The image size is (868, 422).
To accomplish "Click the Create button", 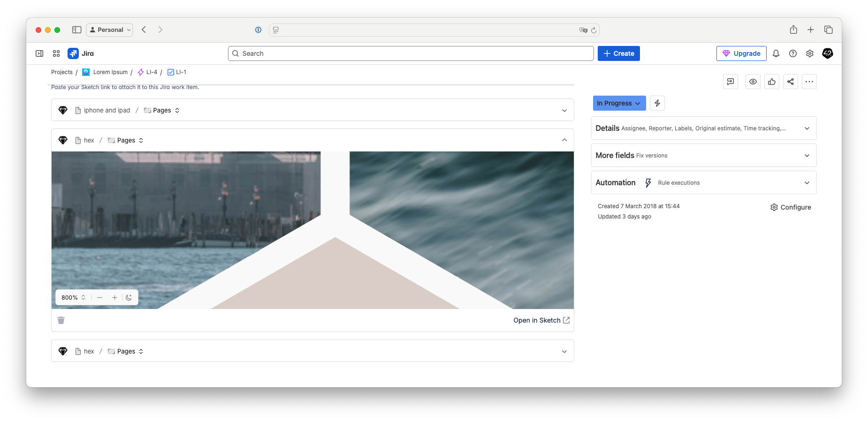I will 619,53.
